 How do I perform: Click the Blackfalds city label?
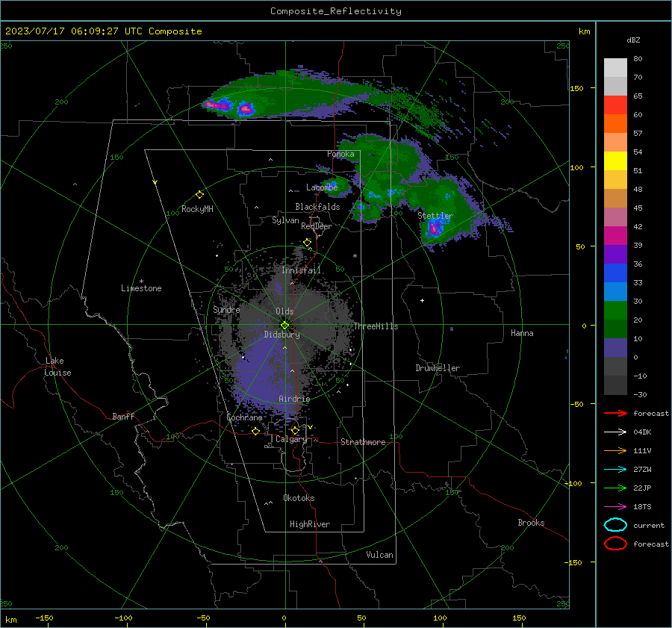tap(317, 207)
